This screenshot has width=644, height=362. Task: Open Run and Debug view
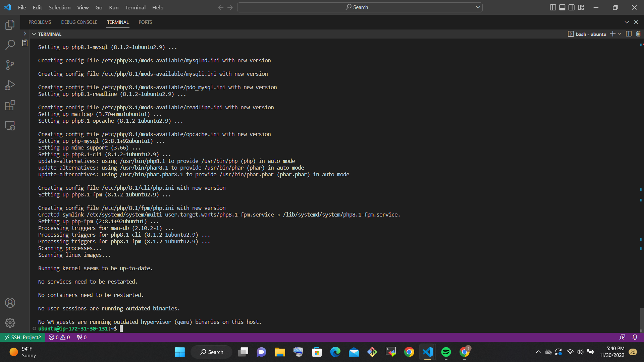click(x=10, y=85)
